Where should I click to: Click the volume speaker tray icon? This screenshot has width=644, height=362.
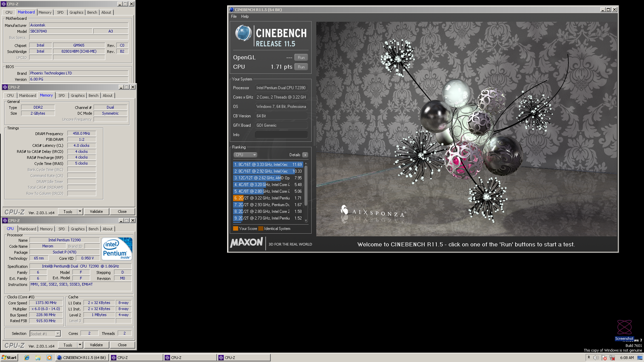(596, 358)
